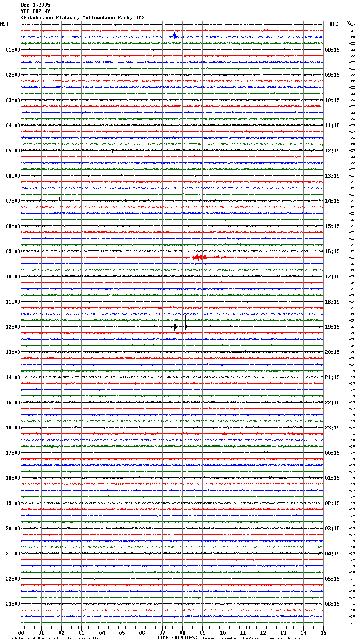Click the UTC time label "09:15"
Viewport: 357px width, 644px height.
pyautogui.click(x=332, y=75)
